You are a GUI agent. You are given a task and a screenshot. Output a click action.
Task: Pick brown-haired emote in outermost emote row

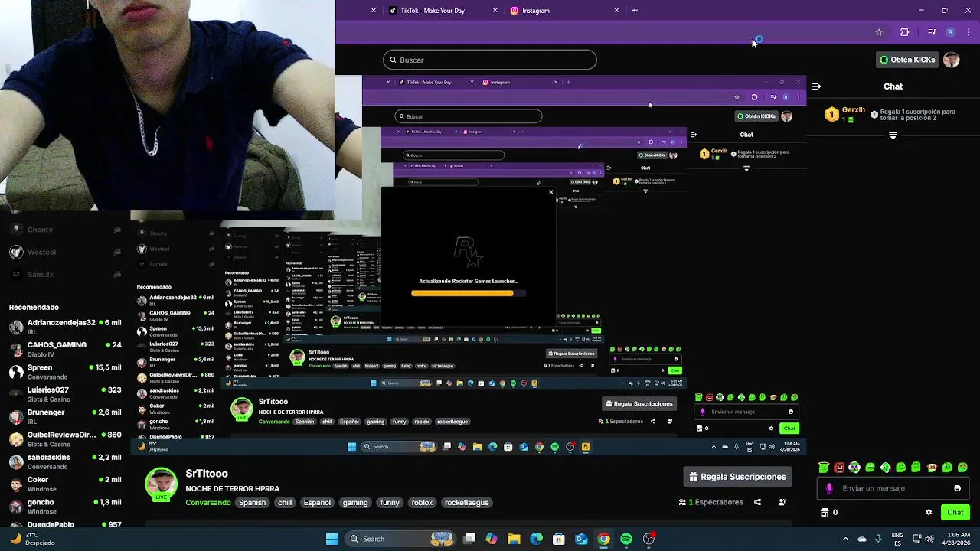pyautogui.click(x=933, y=467)
